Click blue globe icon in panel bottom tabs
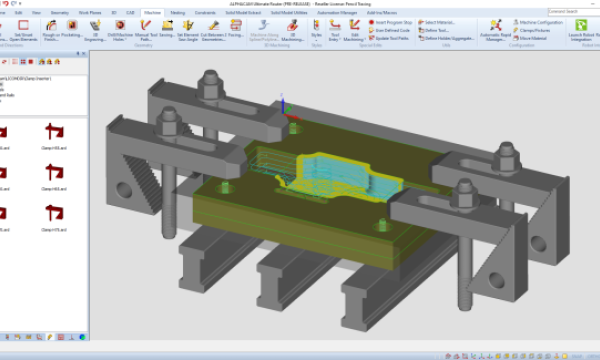 (82, 337)
